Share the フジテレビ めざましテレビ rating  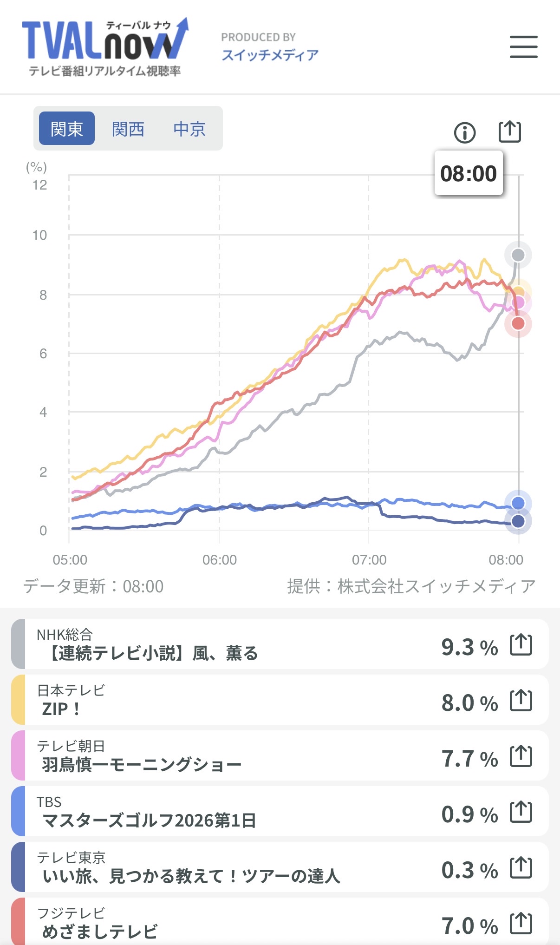coord(521,924)
